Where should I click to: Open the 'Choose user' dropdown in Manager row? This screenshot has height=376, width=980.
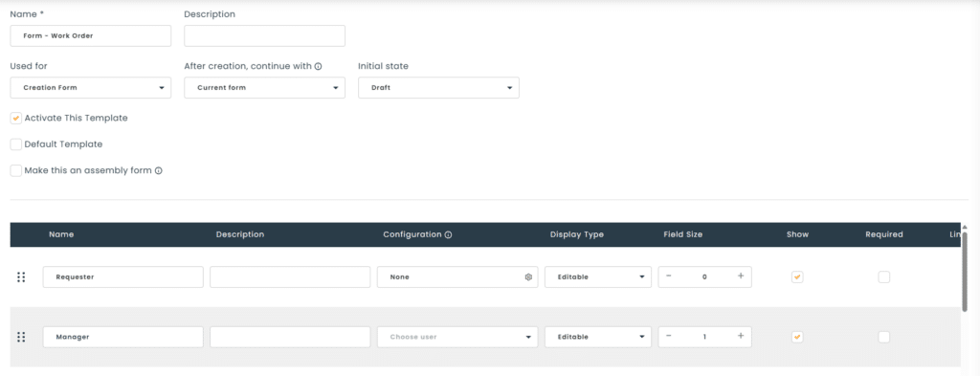(x=457, y=337)
